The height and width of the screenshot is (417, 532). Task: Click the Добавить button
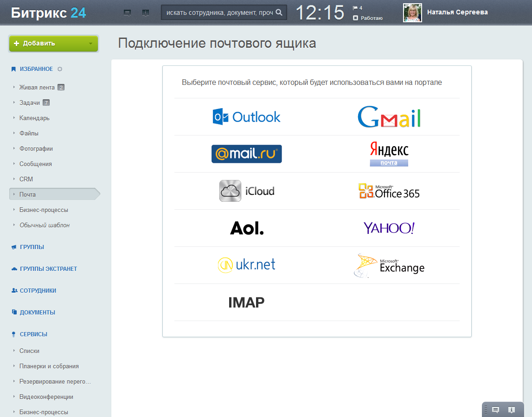(x=54, y=44)
